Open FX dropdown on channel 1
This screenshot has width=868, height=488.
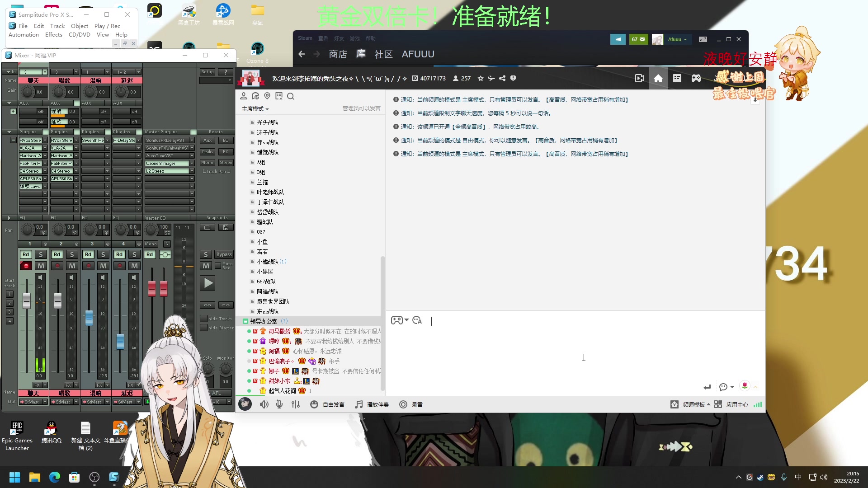click(45, 385)
